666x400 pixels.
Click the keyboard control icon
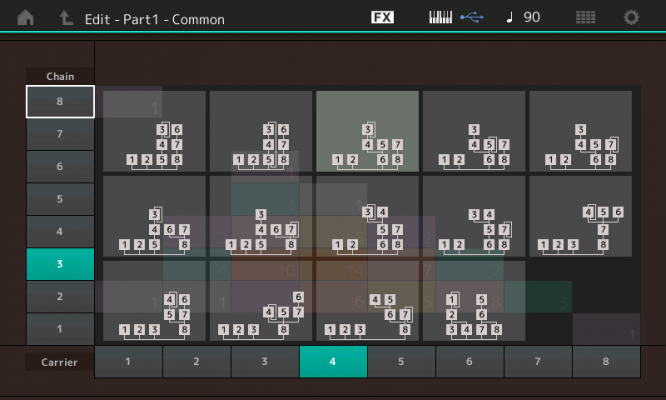(440, 17)
